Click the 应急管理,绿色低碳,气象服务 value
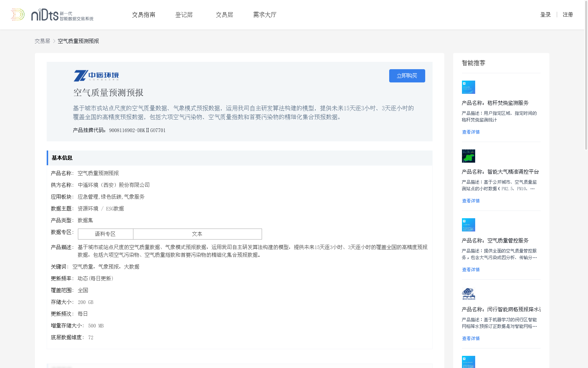Screen dimensions: 588x368 tap(111, 197)
